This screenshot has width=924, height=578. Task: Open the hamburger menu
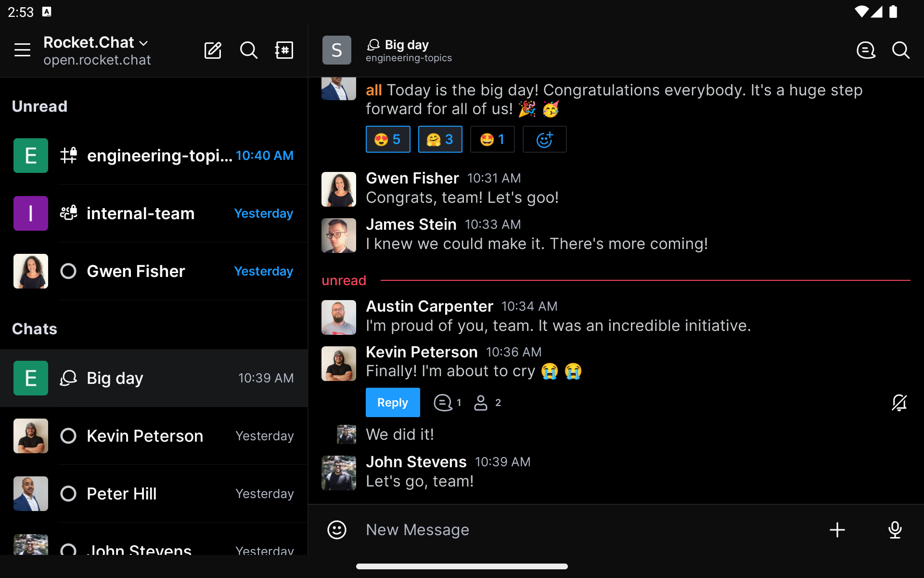click(x=22, y=50)
